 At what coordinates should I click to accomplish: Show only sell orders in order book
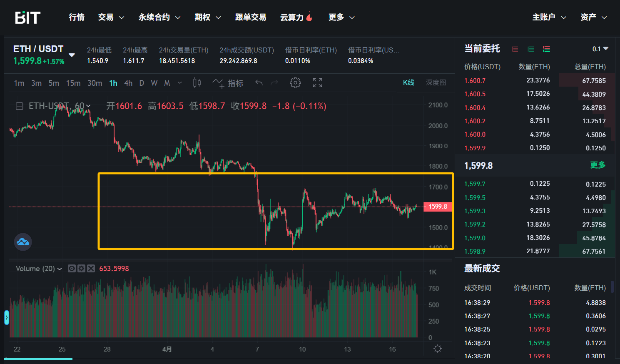tap(515, 49)
